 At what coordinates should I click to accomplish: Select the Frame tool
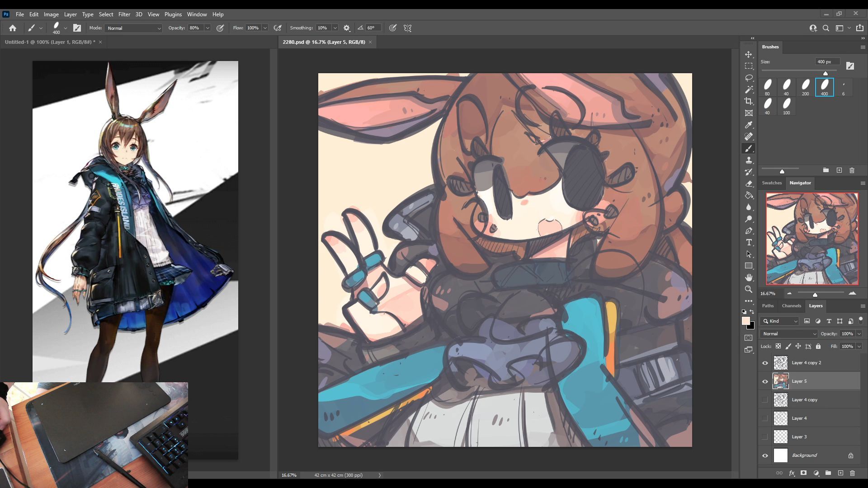click(749, 113)
